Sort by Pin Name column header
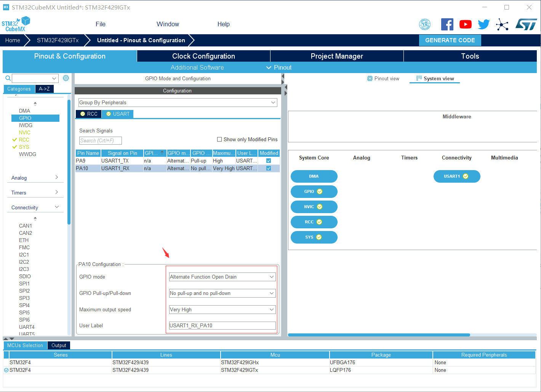 click(x=88, y=153)
